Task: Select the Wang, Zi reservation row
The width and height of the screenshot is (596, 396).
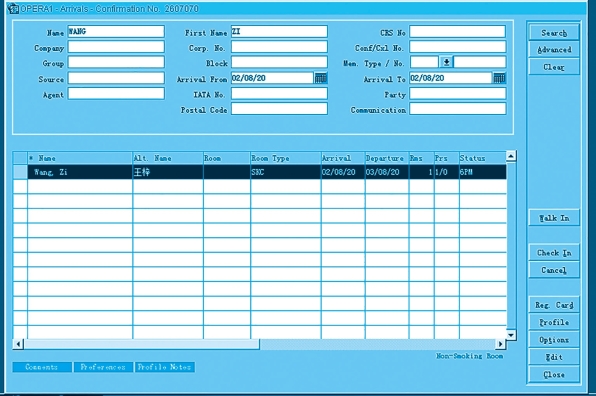Action: [260, 172]
